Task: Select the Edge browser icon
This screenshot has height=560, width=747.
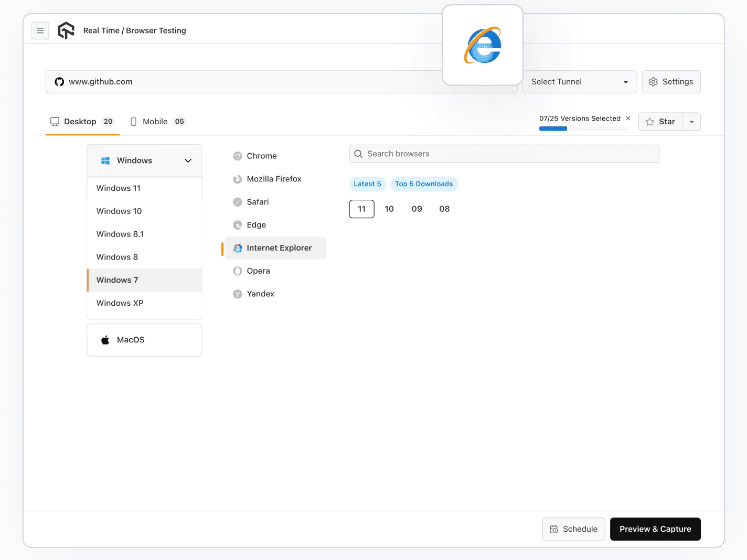Action: click(x=238, y=225)
